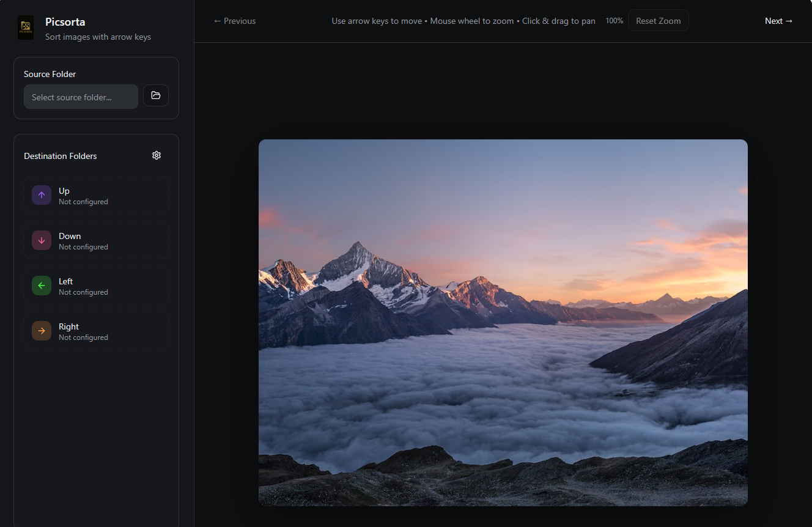Click the orange Right arrow icon

click(x=41, y=330)
